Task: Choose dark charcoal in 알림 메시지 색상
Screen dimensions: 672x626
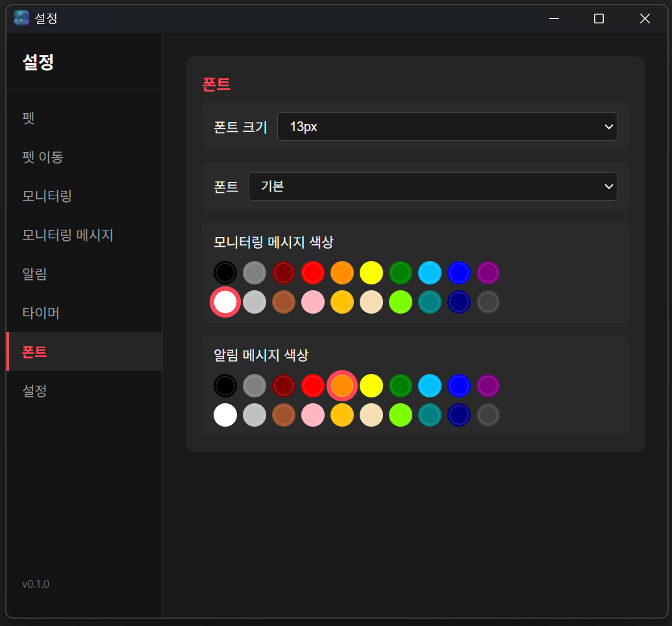Action: pos(488,415)
